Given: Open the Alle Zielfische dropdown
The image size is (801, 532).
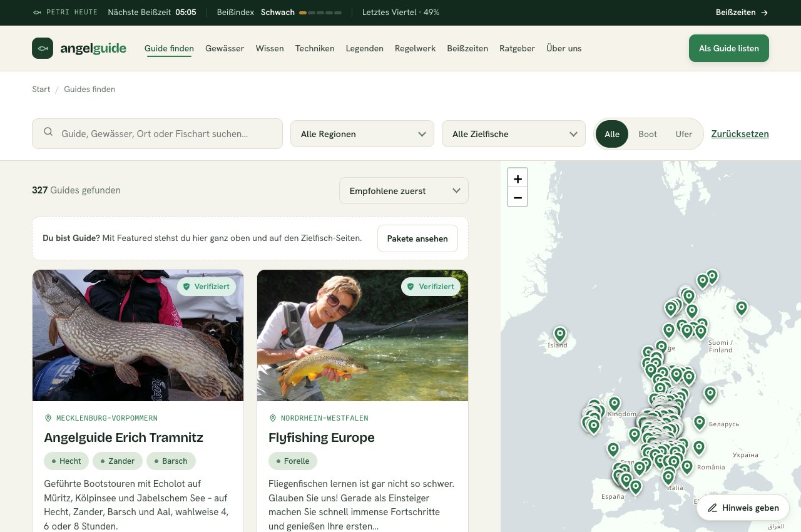Looking at the screenshot, I should point(514,134).
